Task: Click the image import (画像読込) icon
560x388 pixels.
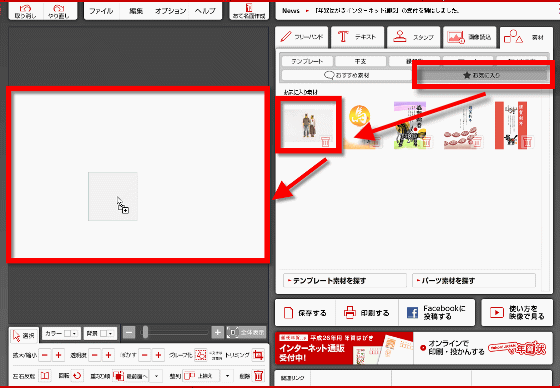Action: [456, 37]
